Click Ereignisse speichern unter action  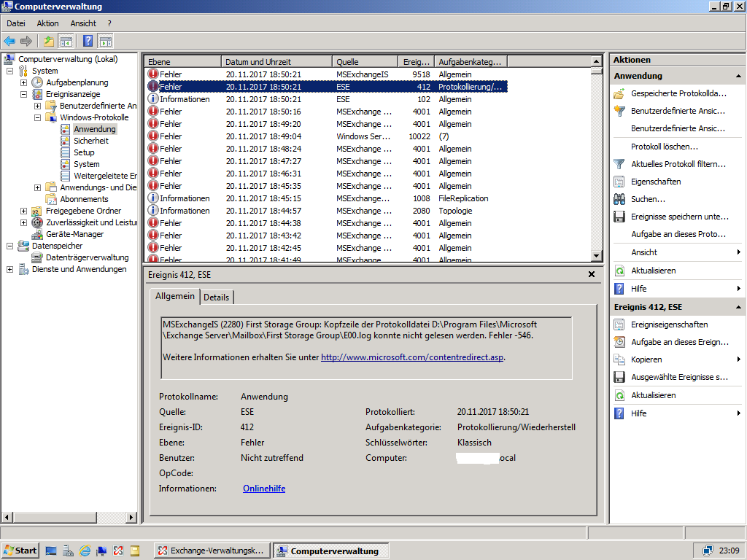click(x=679, y=217)
